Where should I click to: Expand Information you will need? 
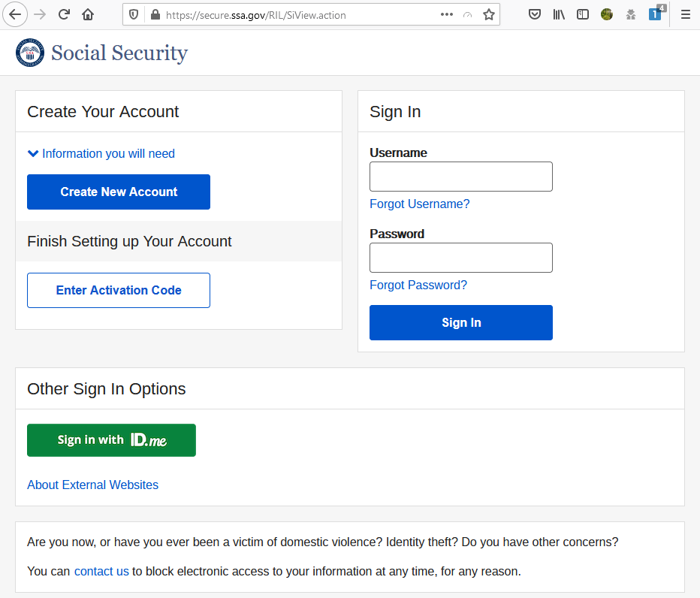[x=101, y=153]
